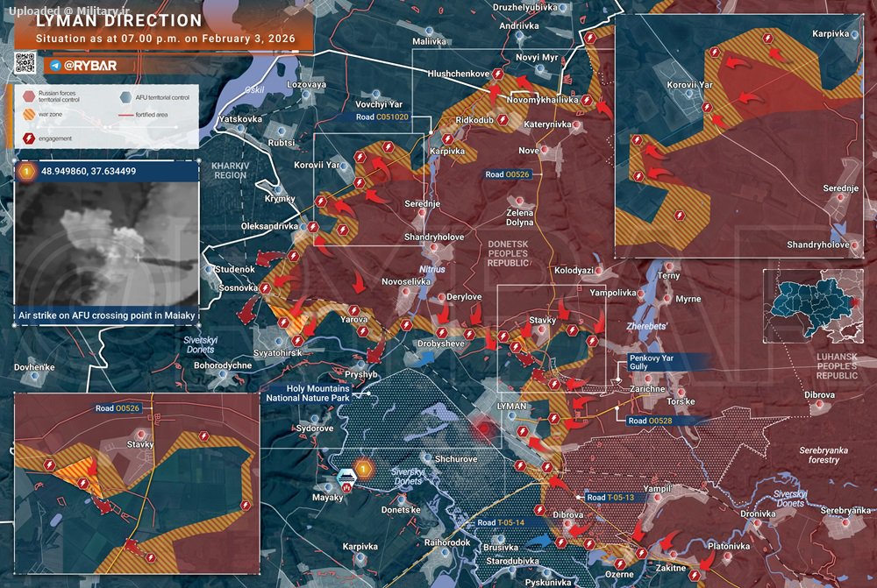Click the engagement icon right of Zakitne
The width and height of the screenshot is (877, 588).
coord(694,575)
